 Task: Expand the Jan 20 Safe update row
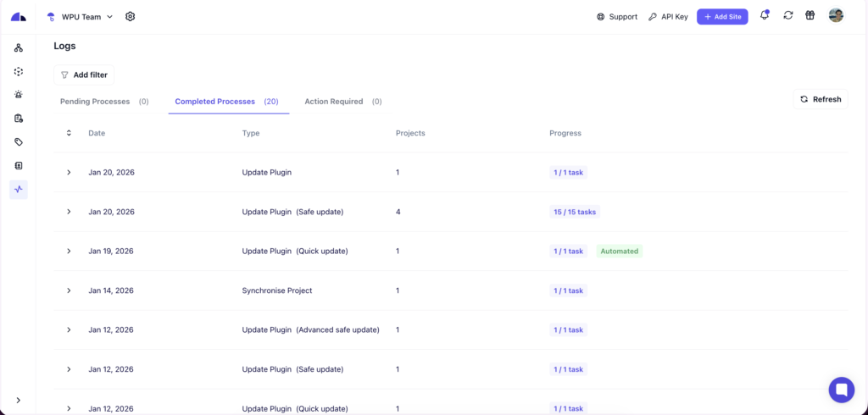[x=69, y=212]
